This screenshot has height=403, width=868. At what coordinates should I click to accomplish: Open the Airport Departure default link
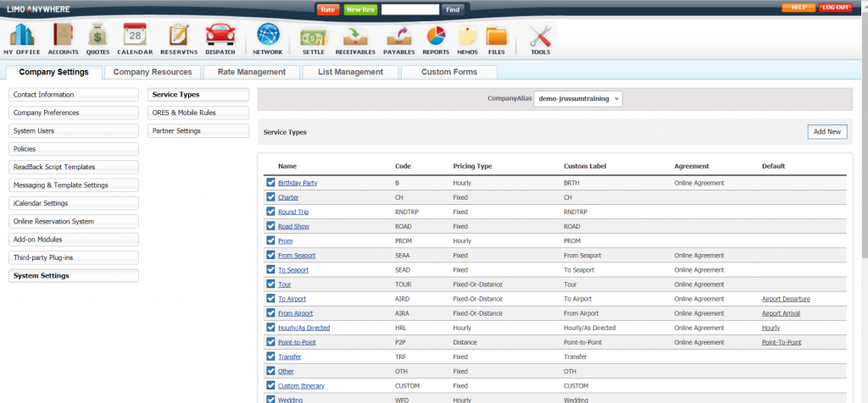pos(786,299)
